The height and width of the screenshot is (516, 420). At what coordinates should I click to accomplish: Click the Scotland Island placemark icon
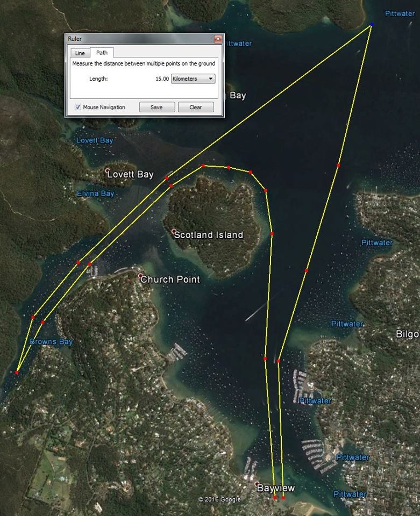[x=174, y=231]
